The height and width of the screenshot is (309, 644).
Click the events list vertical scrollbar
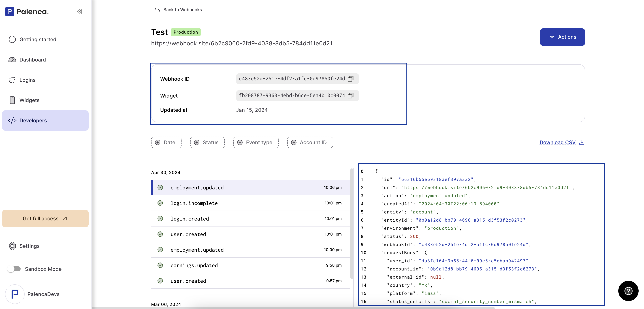point(352,224)
